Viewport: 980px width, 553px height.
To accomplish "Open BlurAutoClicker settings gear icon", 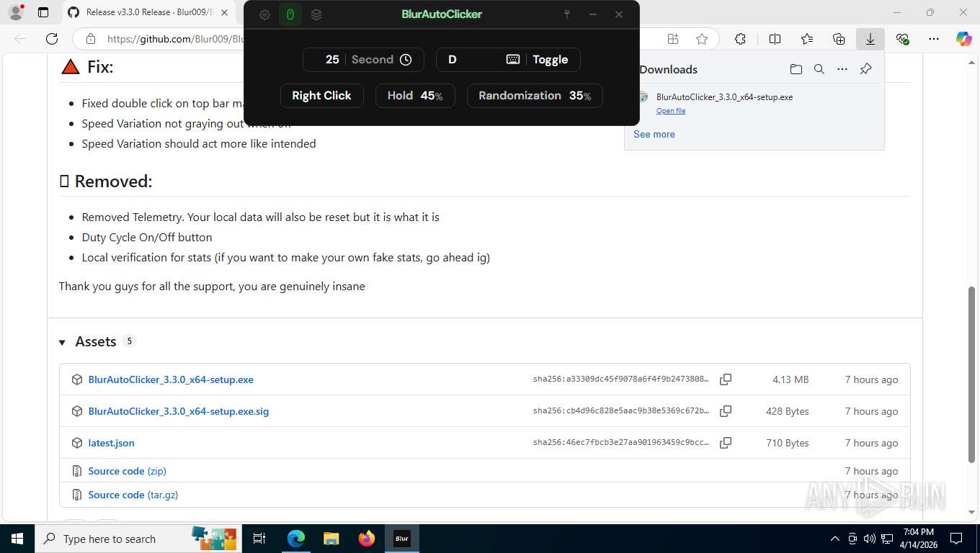I will click(264, 14).
